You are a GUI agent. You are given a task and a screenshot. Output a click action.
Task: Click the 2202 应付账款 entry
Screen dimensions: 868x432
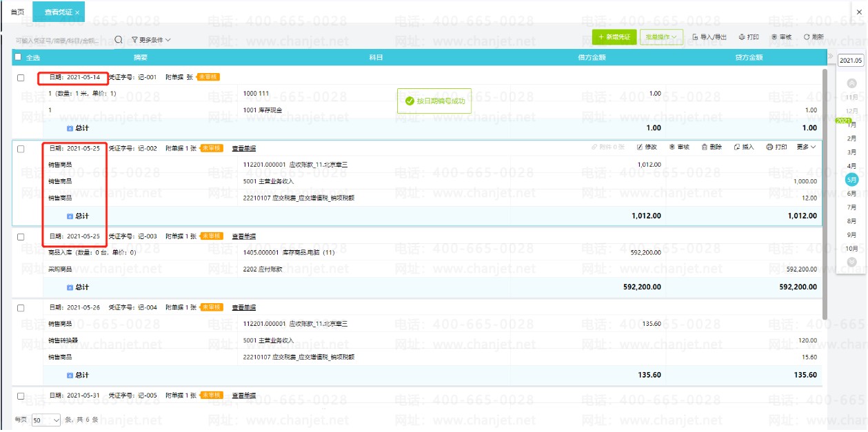coord(263,269)
